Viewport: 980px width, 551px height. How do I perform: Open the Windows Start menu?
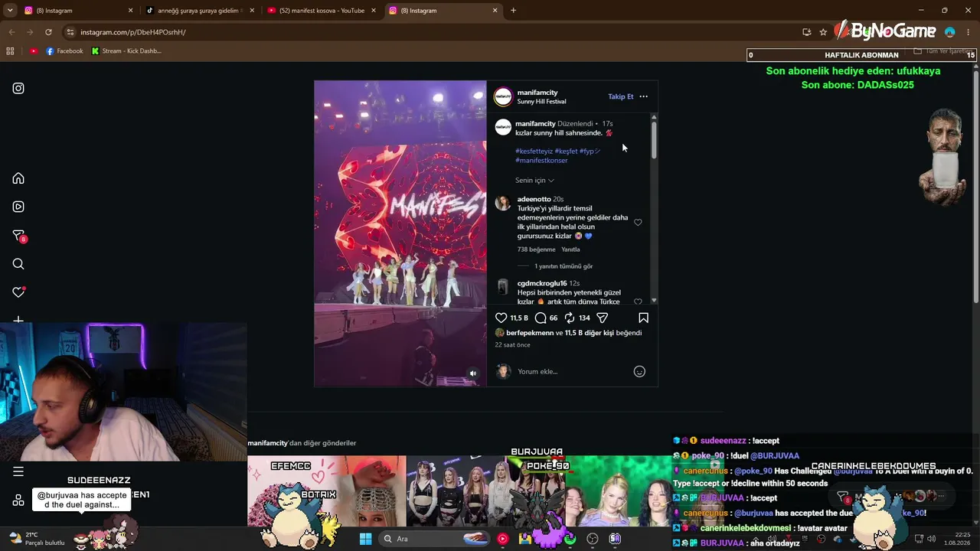365,539
